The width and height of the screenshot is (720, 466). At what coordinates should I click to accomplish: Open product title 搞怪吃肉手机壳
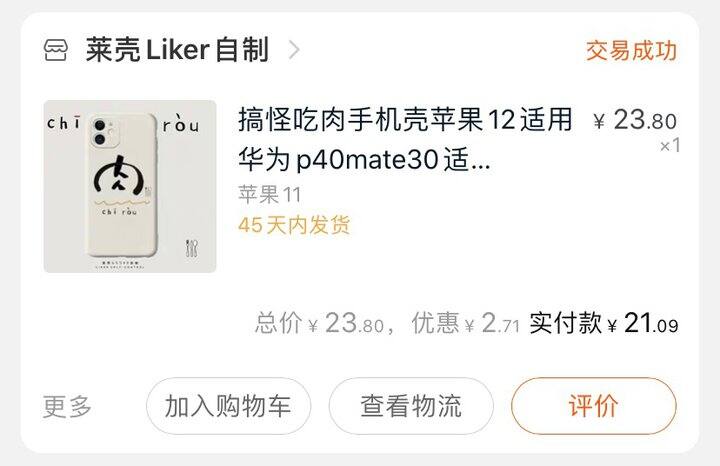(405, 139)
